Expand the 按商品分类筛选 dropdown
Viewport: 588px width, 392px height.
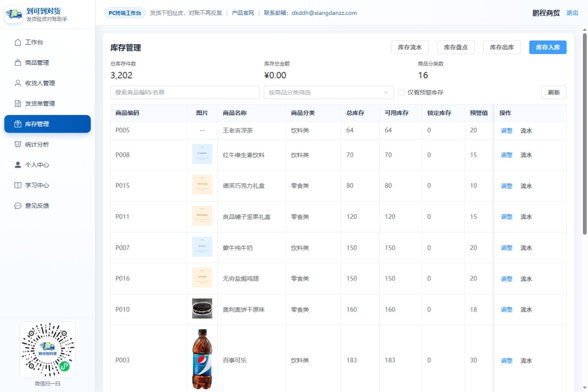pos(329,93)
